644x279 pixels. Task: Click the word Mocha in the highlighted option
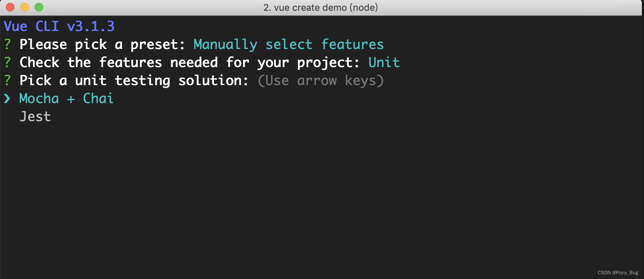point(39,98)
